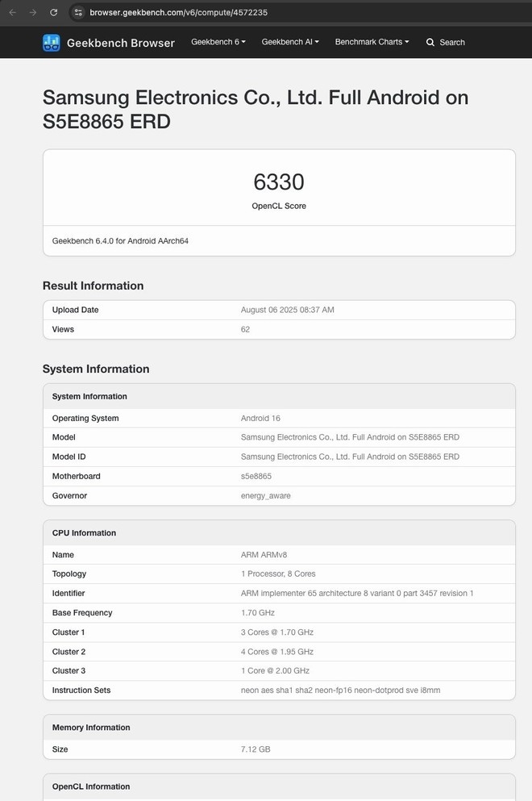Screen dimensions: 532x801
Task: Expand the Geekbench 6 dropdown menu
Action: click(x=218, y=42)
